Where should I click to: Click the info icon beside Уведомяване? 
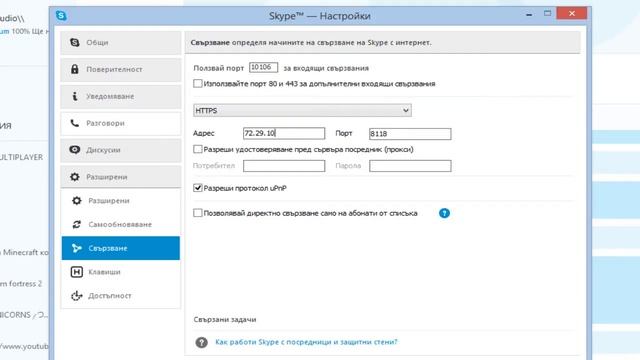click(x=75, y=96)
